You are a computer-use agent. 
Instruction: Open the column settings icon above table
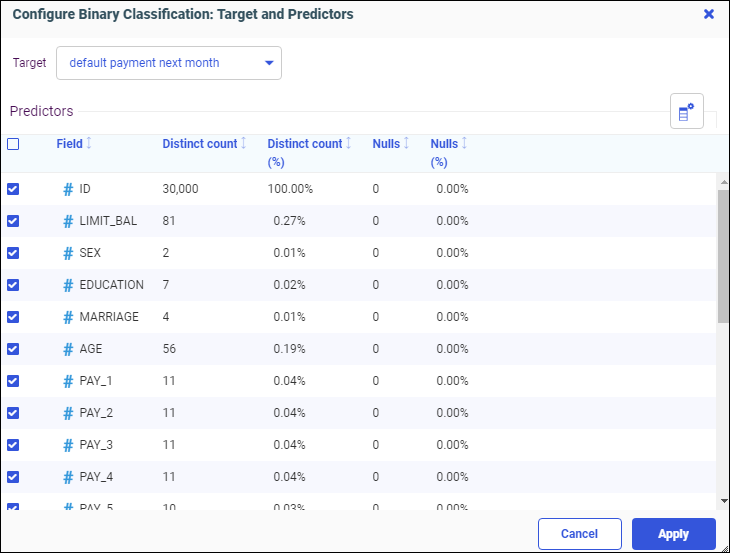click(x=686, y=112)
